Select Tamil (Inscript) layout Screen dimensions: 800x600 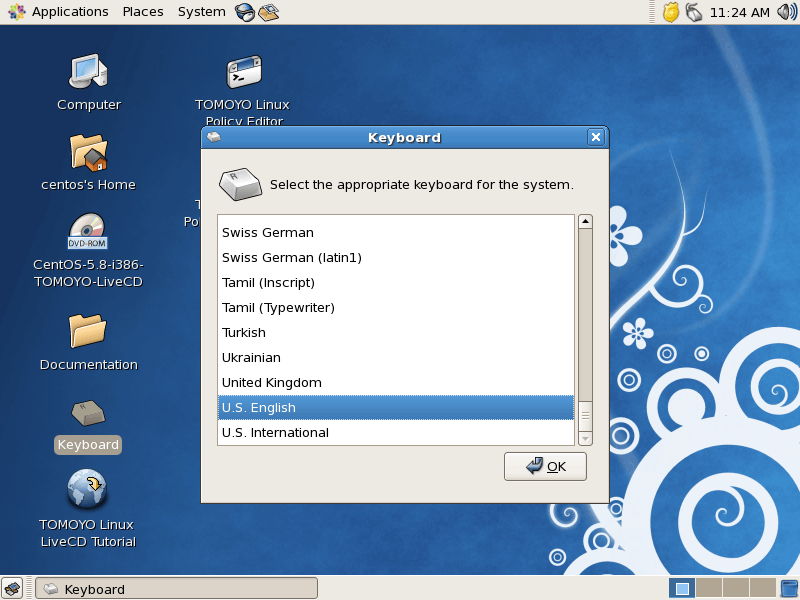point(396,283)
